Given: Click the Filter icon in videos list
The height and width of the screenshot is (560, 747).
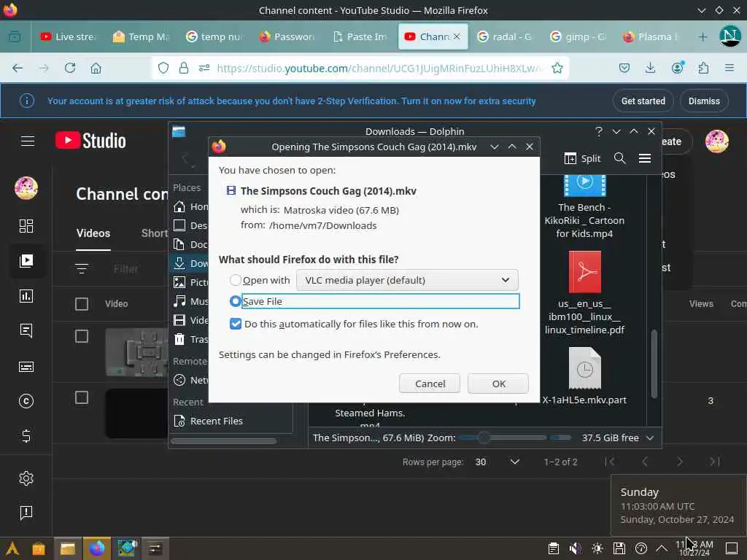Looking at the screenshot, I should coord(82,268).
